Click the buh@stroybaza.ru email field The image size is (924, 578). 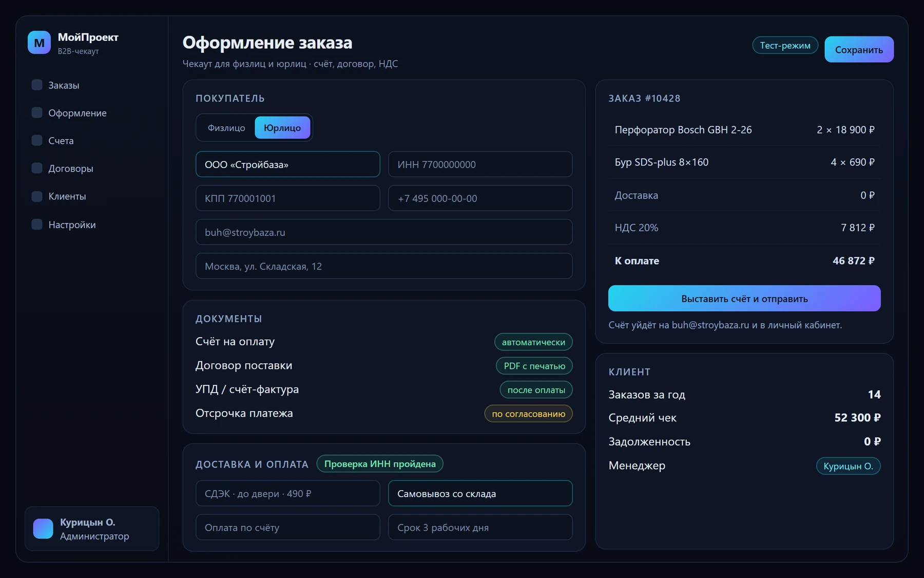(384, 232)
